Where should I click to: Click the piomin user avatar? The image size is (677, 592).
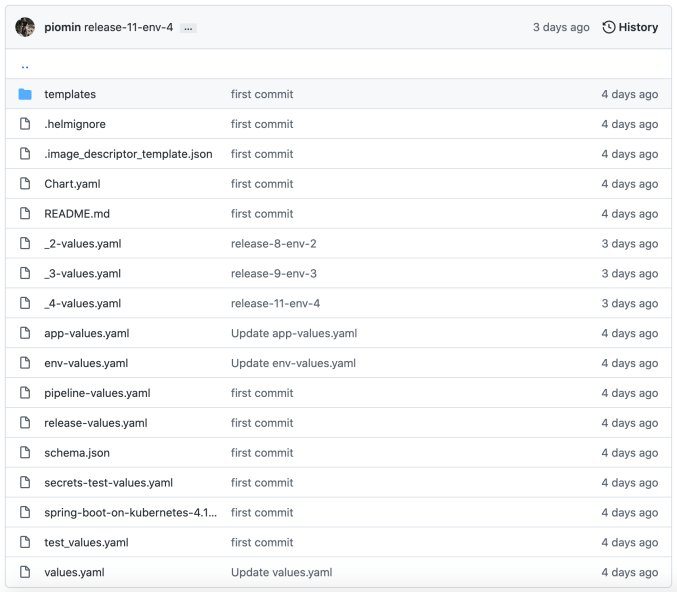tap(25, 27)
